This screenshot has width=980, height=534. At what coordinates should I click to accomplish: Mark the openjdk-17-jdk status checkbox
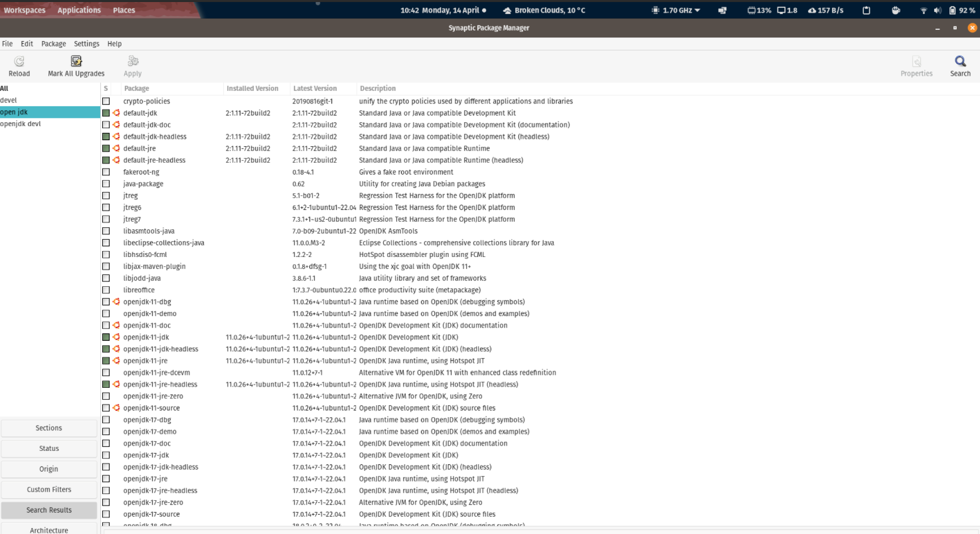tap(106, 455)
